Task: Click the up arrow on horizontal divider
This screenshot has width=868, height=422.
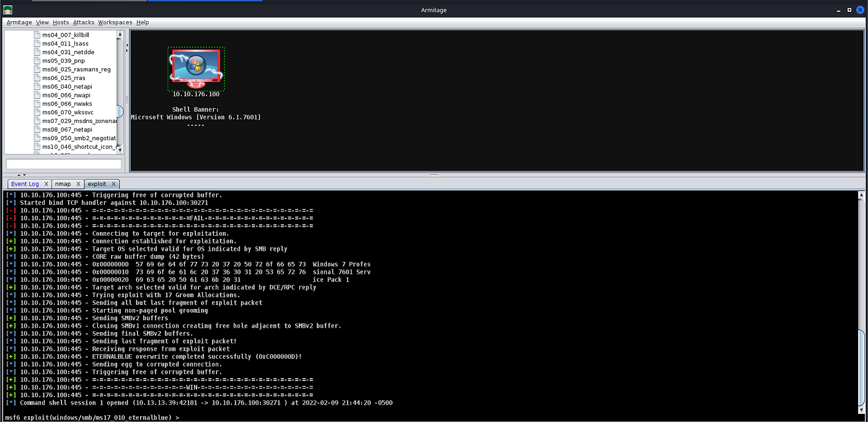Action: point(18,175)
